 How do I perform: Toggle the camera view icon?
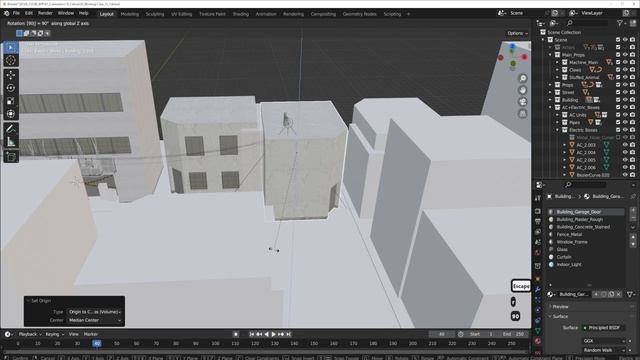pos(522,102)
